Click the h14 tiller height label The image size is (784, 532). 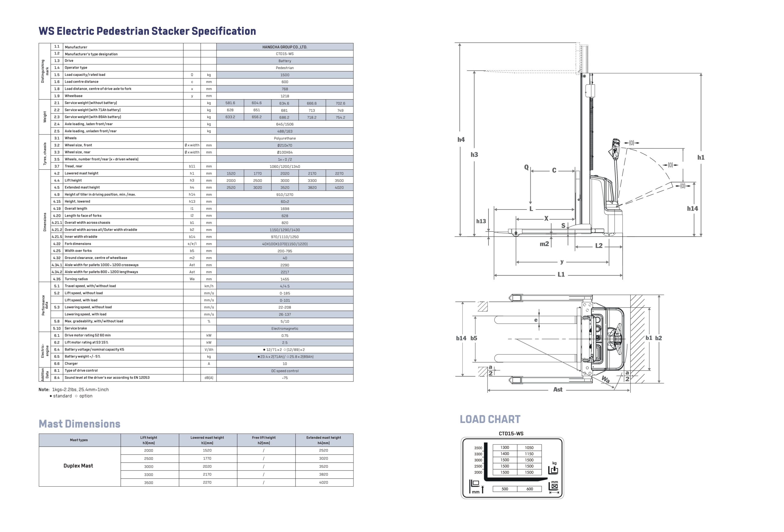692,209
